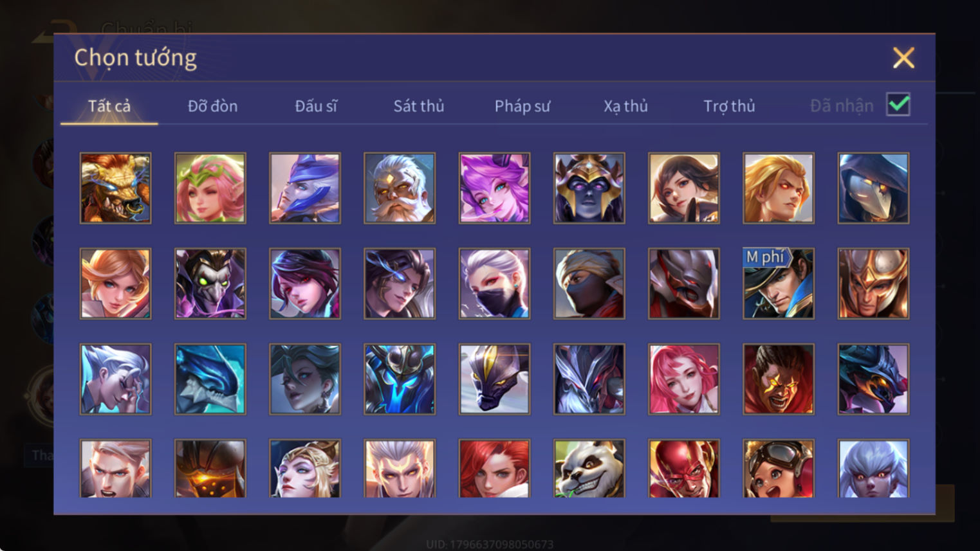This screenshot has height=551, width=980.
Task: Choose the pink-haired girl with leaf crown
Action: (x=210, y=188)
